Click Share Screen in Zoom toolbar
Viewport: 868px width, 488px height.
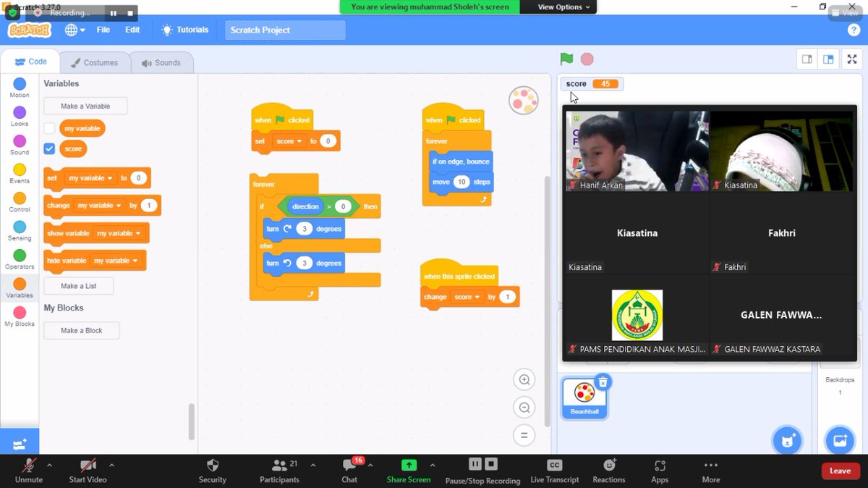[409, 471]
